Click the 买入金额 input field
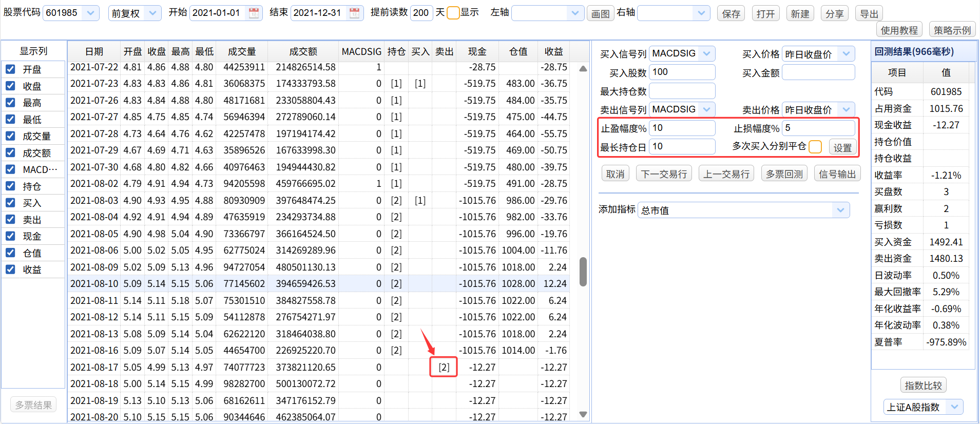Viewport: 980px width, 424px height. click(x=818, y=72)
